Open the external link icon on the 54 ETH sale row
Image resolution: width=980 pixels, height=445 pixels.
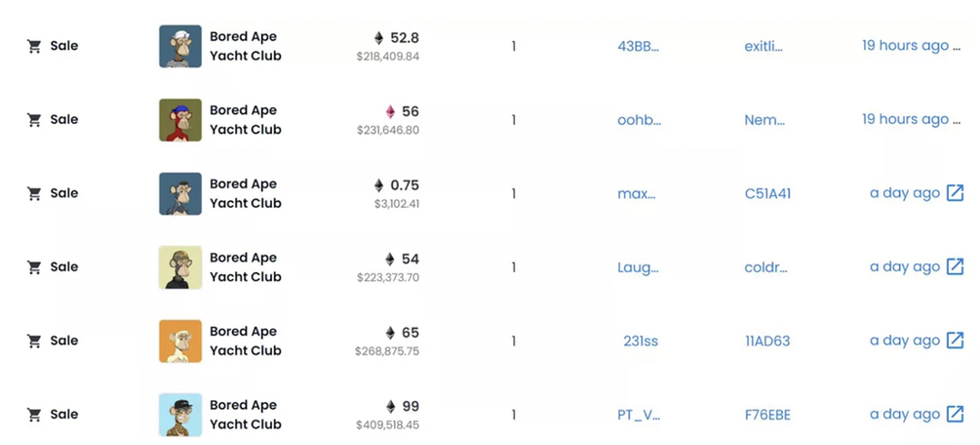click(x=955, y=266)
